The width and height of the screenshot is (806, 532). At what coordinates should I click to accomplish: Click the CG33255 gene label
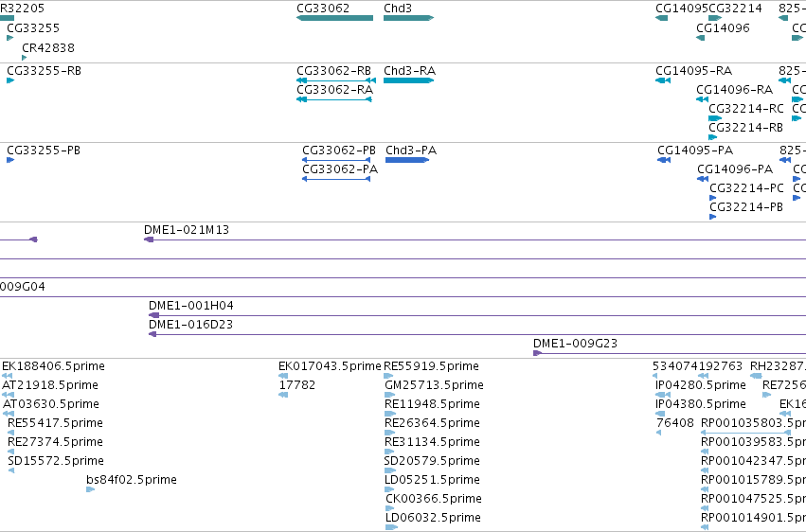click(33, 27)
